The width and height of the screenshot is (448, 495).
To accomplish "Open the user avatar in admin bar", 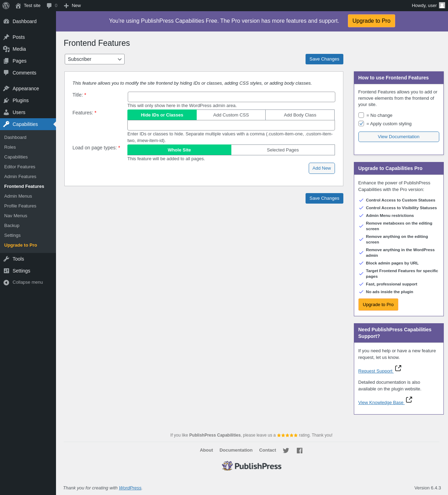I will click(x=442, y=5).
